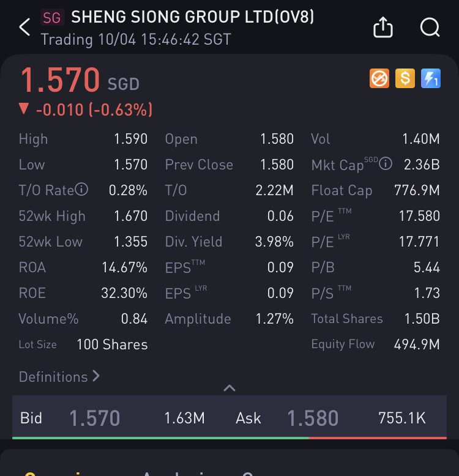Tap the back arrow icon
The height and width of the screenshot is (476, 459).
click(24, 27)
